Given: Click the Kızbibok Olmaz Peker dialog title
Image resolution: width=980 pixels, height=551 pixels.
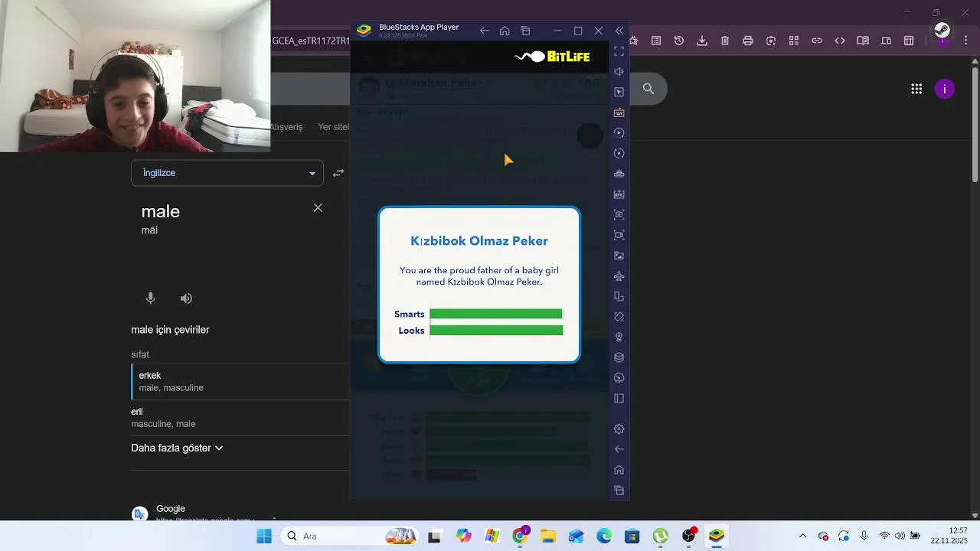Looking at the screenshot, I should pyautogui.click(x=479, y=241).
